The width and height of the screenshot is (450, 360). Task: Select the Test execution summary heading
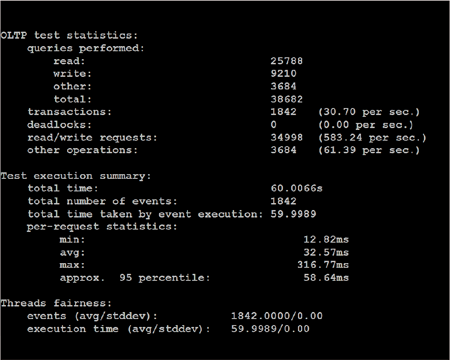(76, 176)
